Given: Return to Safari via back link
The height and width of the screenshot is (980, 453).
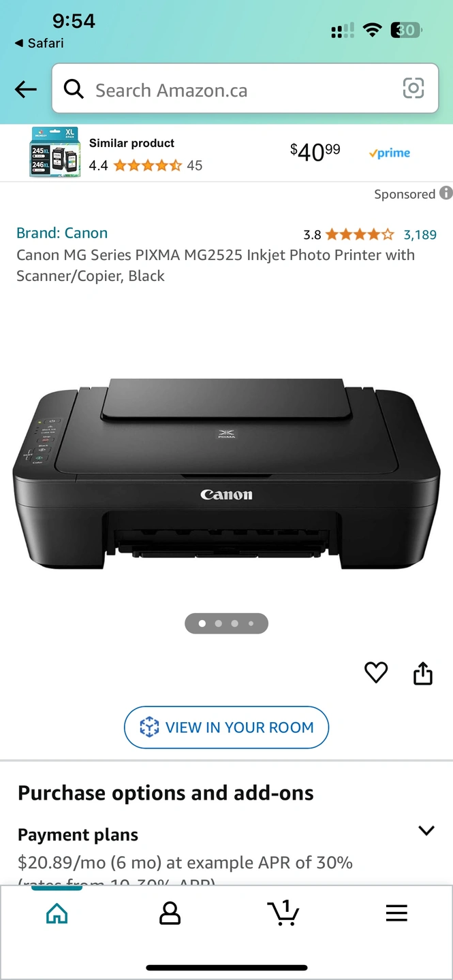Looking at the screenshot, I should (39, 43).
